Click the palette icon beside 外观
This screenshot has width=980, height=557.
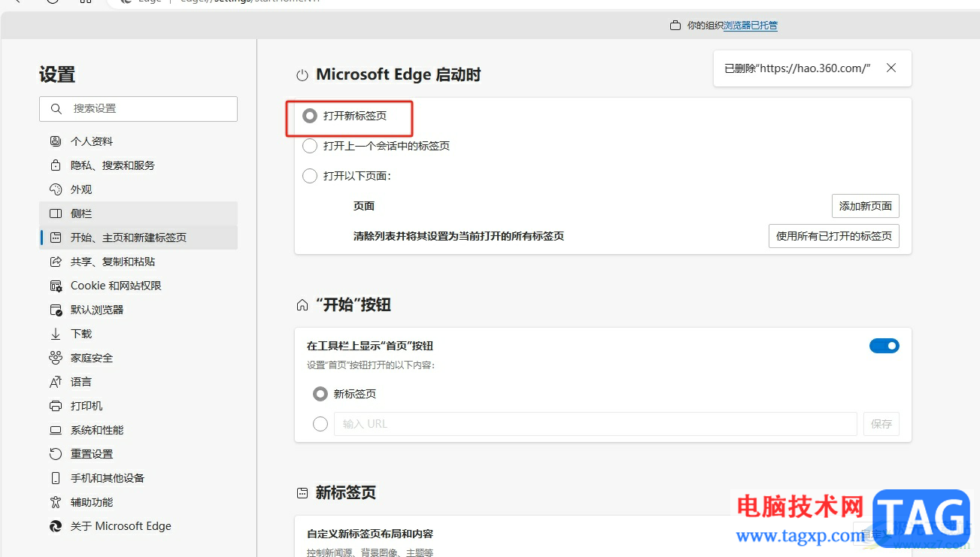[56, 189]
